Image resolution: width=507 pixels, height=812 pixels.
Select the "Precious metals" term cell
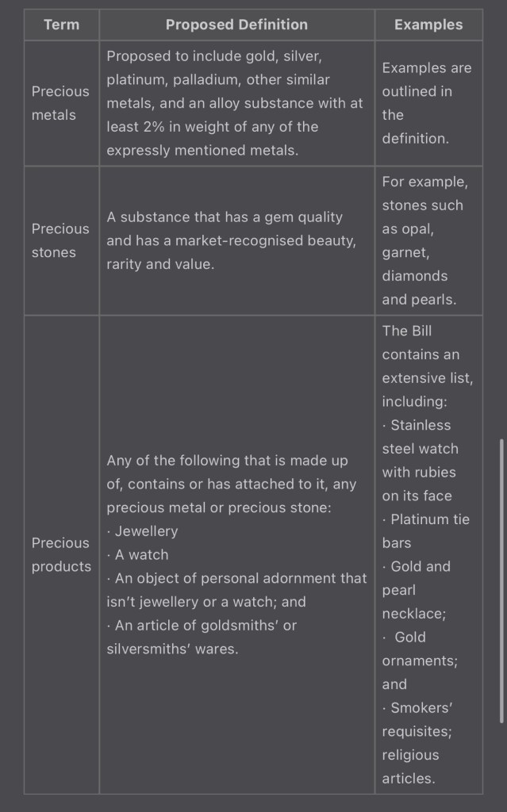(60, 103)
